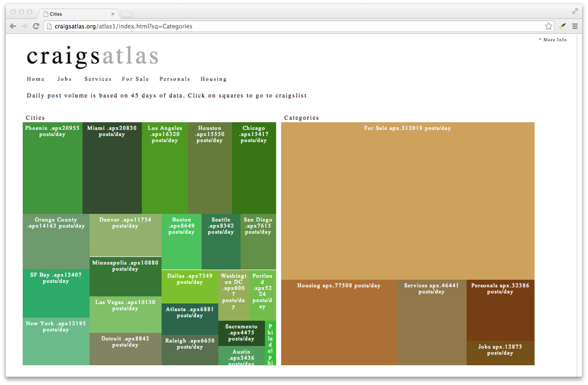
Task: Click the Austin city square
Action: coord(241,355)
